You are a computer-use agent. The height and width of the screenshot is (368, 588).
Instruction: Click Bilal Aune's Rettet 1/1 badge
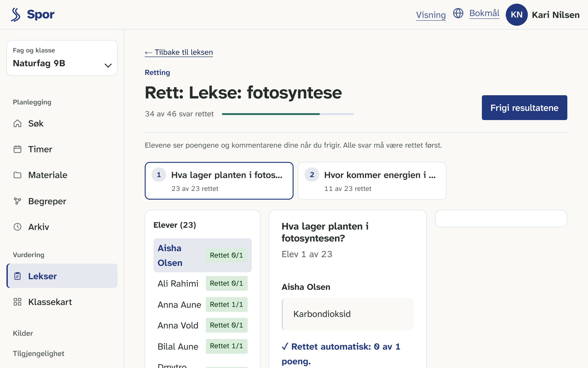pos(226,346)
